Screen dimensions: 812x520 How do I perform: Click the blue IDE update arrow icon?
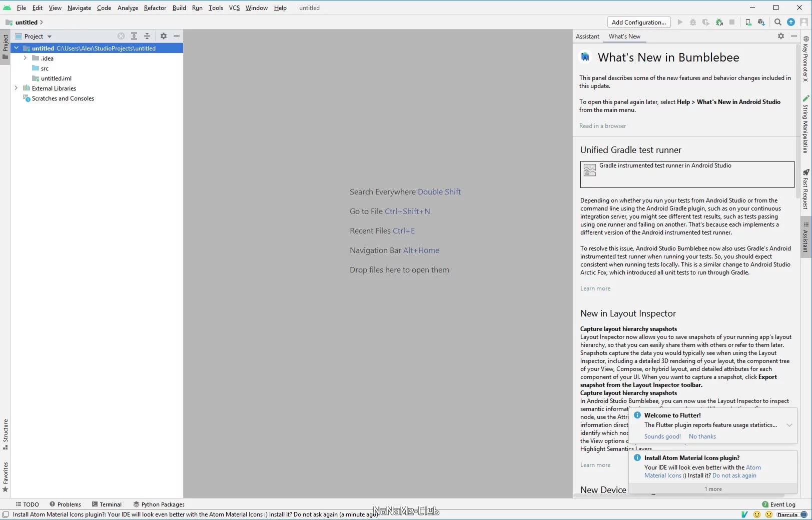click(x=791, y=22)
